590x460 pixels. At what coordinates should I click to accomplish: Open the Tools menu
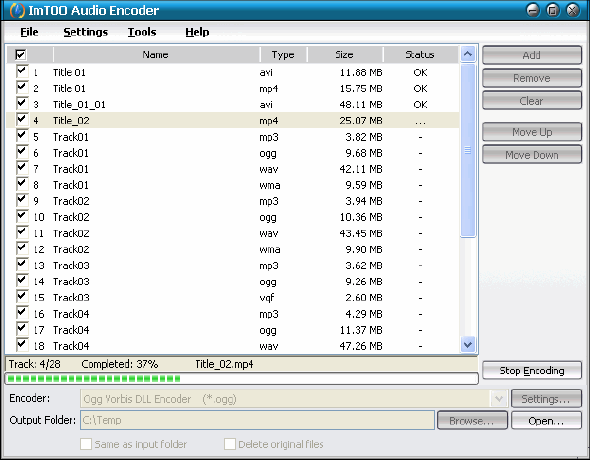pyautogui.click(x=142, y=32)
